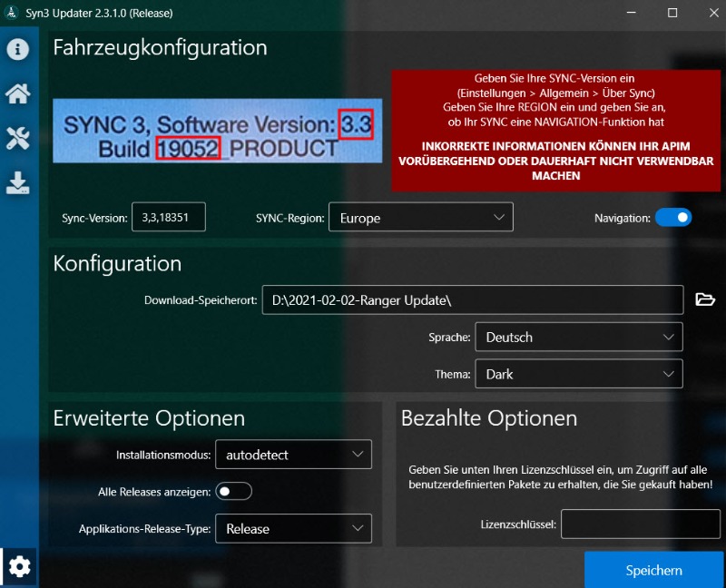Click the Navigation label
Viewport: 726px width, 588px height.
(623, 218)
